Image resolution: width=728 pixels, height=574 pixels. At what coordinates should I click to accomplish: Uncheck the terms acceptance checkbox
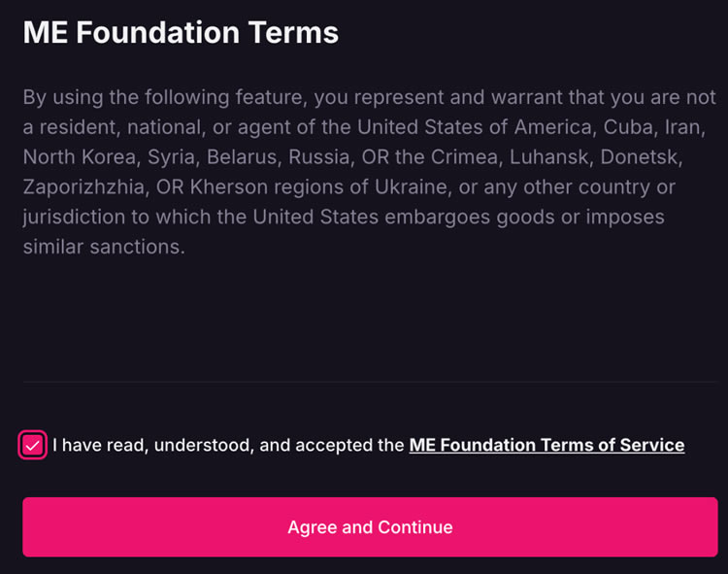(33, 446)
